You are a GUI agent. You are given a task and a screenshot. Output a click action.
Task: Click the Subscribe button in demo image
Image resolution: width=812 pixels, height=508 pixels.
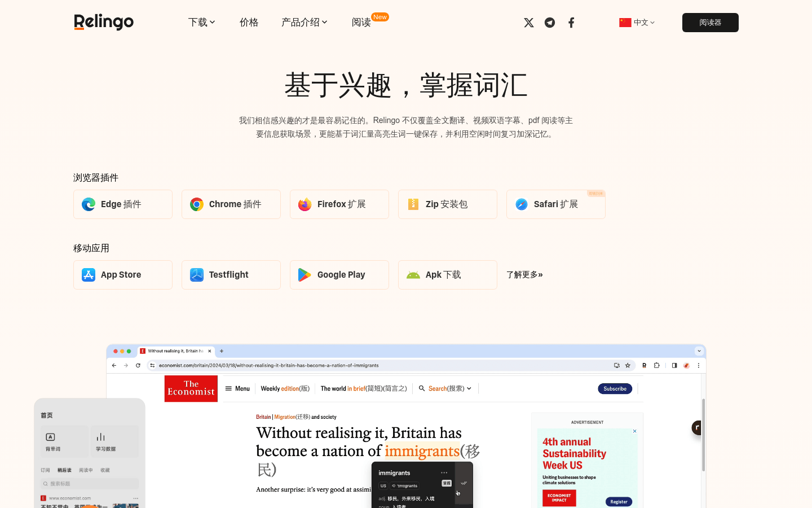[x=615, y=389]
